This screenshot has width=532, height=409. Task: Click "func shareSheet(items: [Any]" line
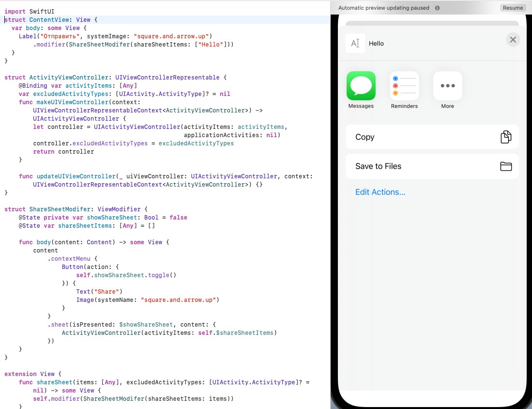(x=164, y=382)
